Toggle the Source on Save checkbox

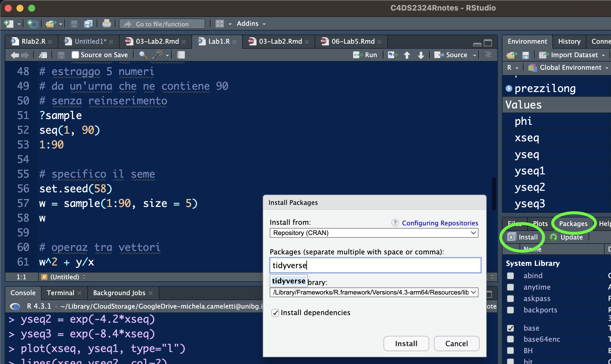tap(75, 55)
